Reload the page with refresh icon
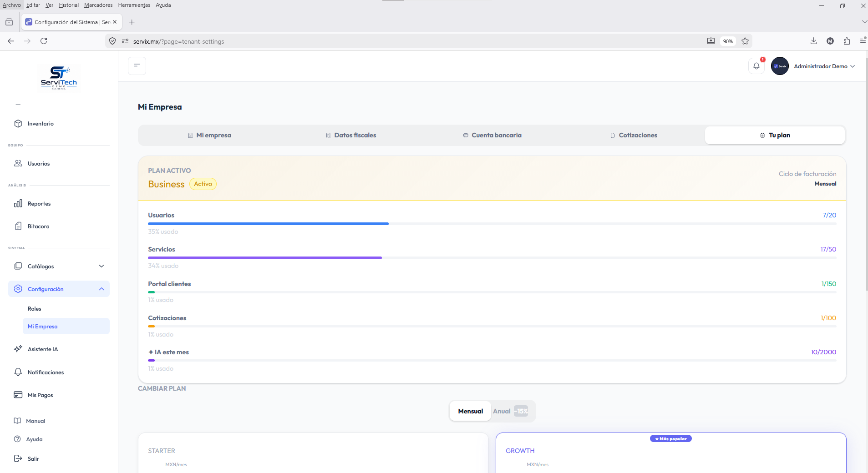Screen dimensions: 868x473 coord(44,41)
